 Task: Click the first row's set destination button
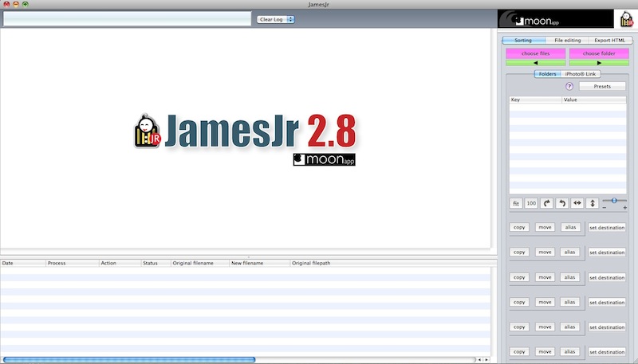(606, 228)
